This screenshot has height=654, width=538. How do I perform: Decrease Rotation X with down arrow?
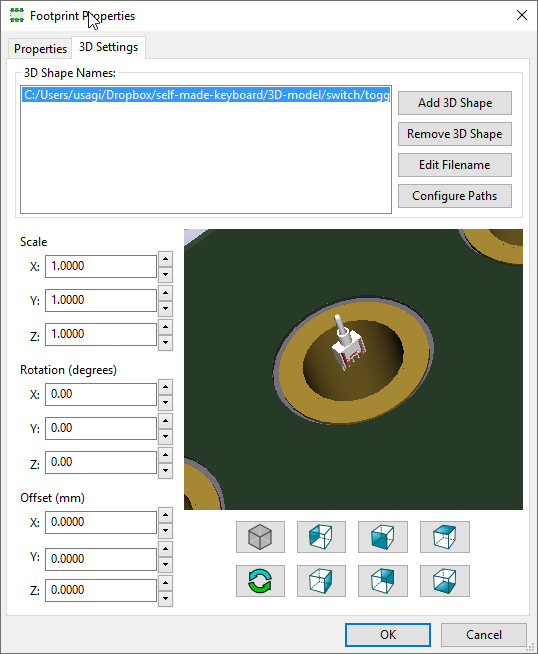[166, 402]
